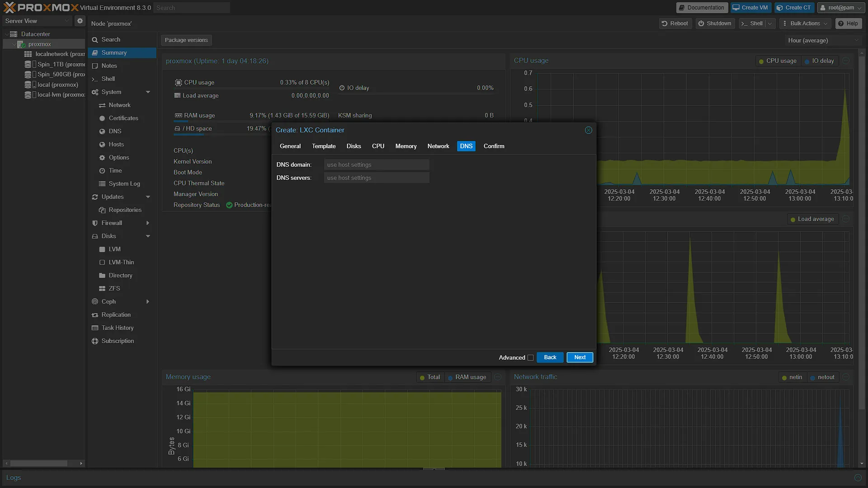The height and width of the screenshot is (488, 868).
Task: Click the DNS globe icon
Action: tap(102, 131)
